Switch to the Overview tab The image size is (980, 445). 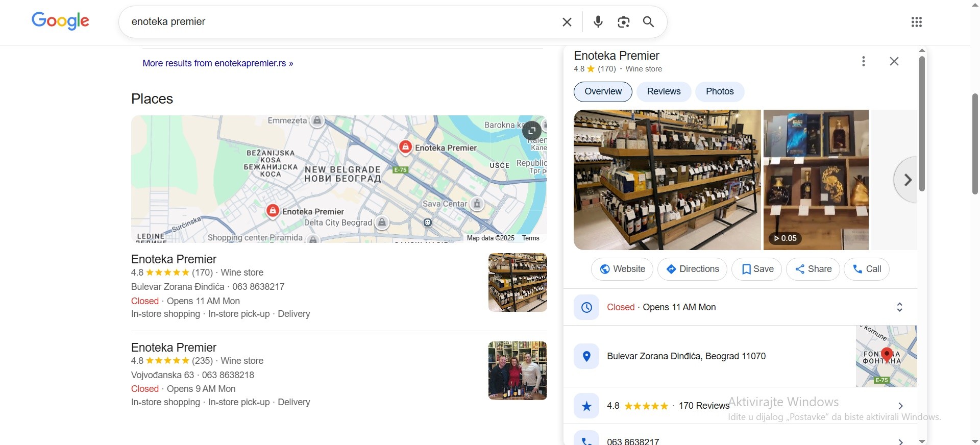603,91
